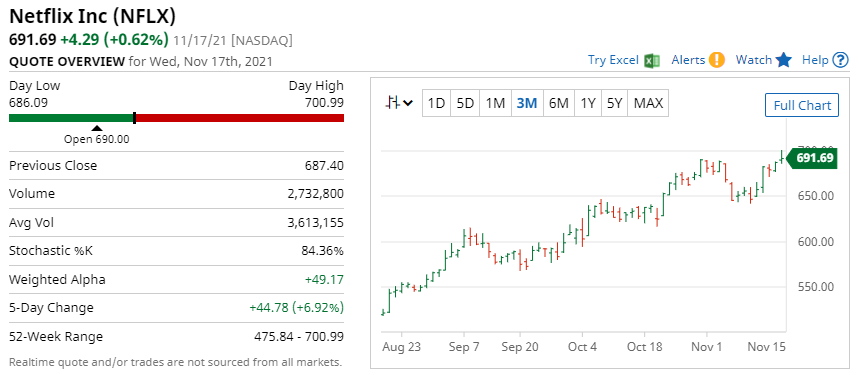The height and width of the screenshot is (375, 859).
Task: Click the orange Alerts exclamation icon
Action: [x=717, y=60]
